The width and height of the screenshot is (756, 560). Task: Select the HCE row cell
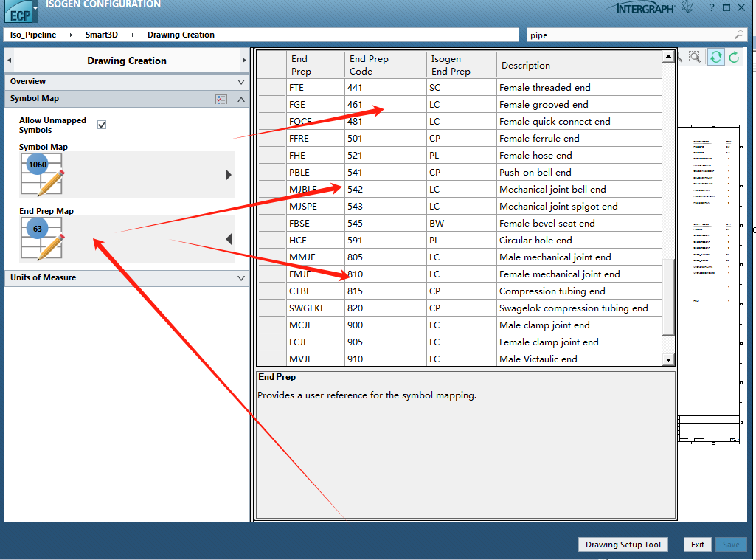coord(316,241)
